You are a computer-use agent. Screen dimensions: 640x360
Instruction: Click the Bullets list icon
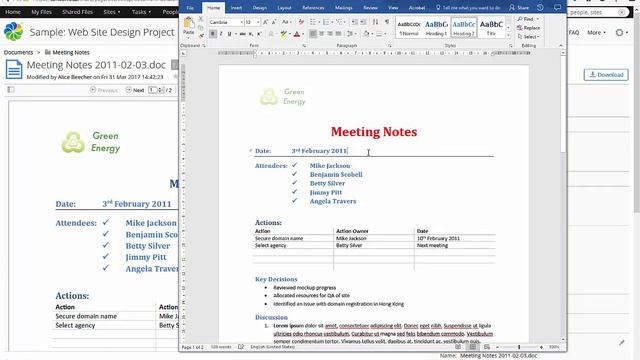coord(313,22)
